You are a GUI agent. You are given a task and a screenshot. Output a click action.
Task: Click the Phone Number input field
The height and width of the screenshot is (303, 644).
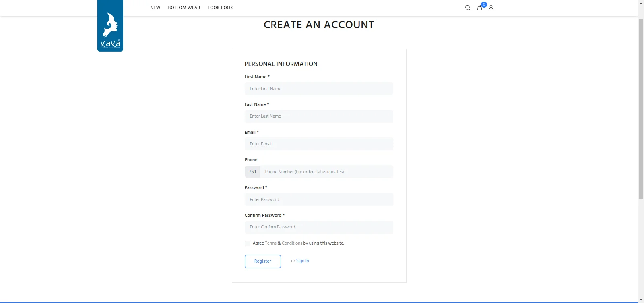pos(326,172)
